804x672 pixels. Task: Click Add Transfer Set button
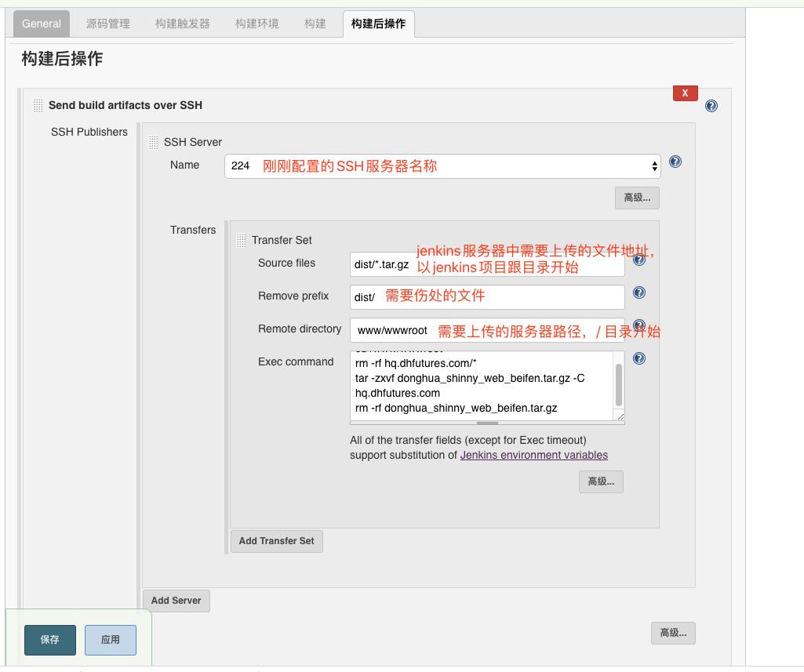pos(277,541)
